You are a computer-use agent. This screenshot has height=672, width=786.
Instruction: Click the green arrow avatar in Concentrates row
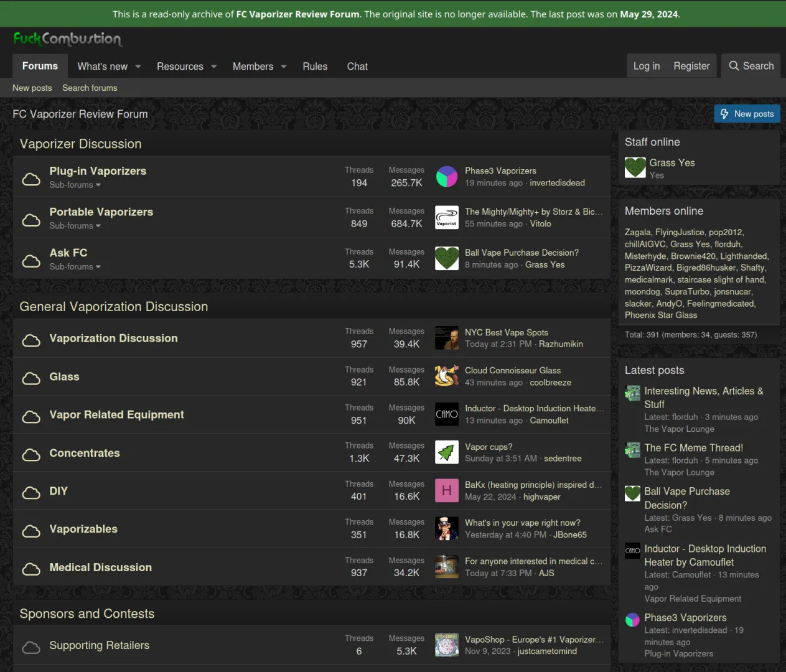446,452
